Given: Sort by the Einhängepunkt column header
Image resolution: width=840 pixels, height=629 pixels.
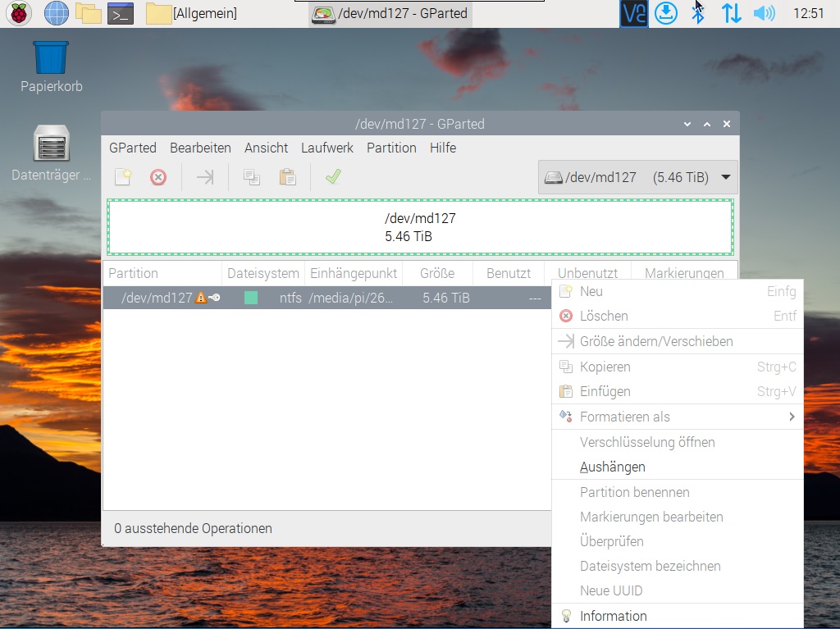Looking at the screenshot, I should coord(354,273).
